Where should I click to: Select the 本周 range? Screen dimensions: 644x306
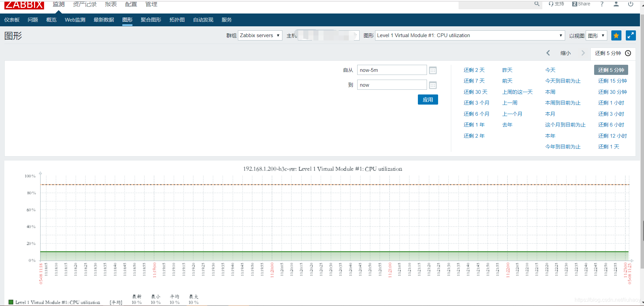click(550, 92)
